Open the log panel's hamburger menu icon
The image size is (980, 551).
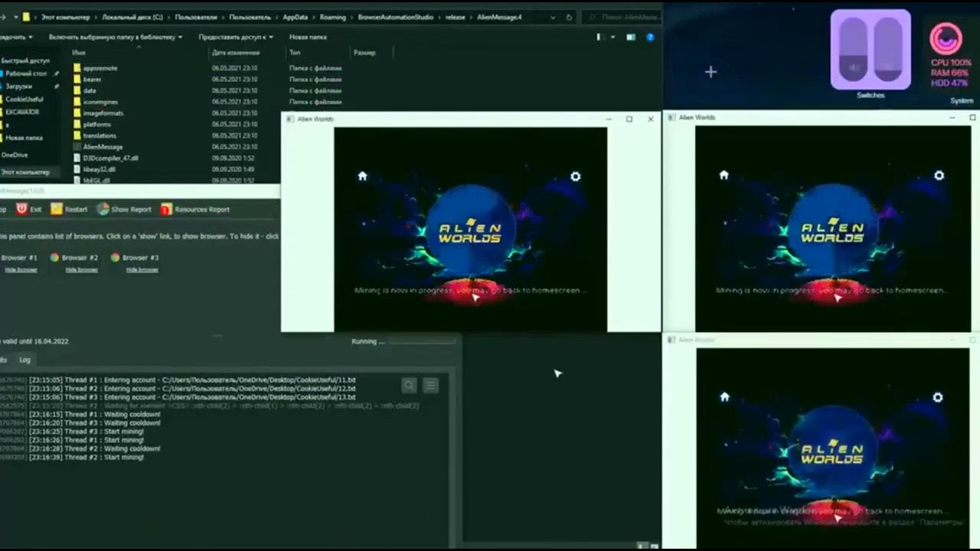point(431,386)
